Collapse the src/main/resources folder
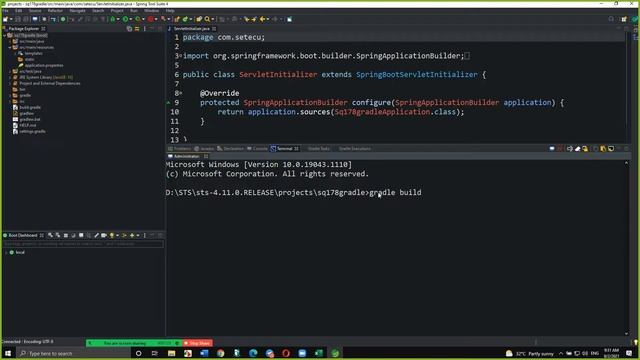Viewport: 640px width, 360px height. click(10, 47)
